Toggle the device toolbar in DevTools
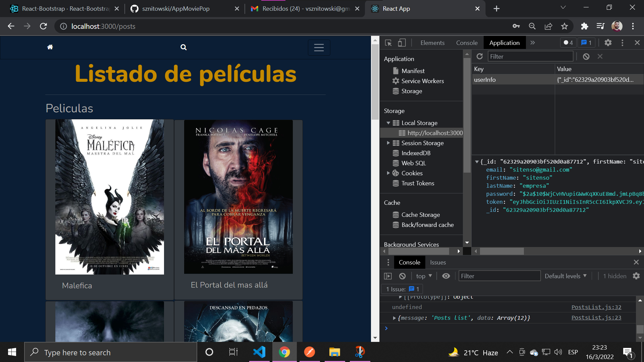The image size is (644, 362). (402, 43)
